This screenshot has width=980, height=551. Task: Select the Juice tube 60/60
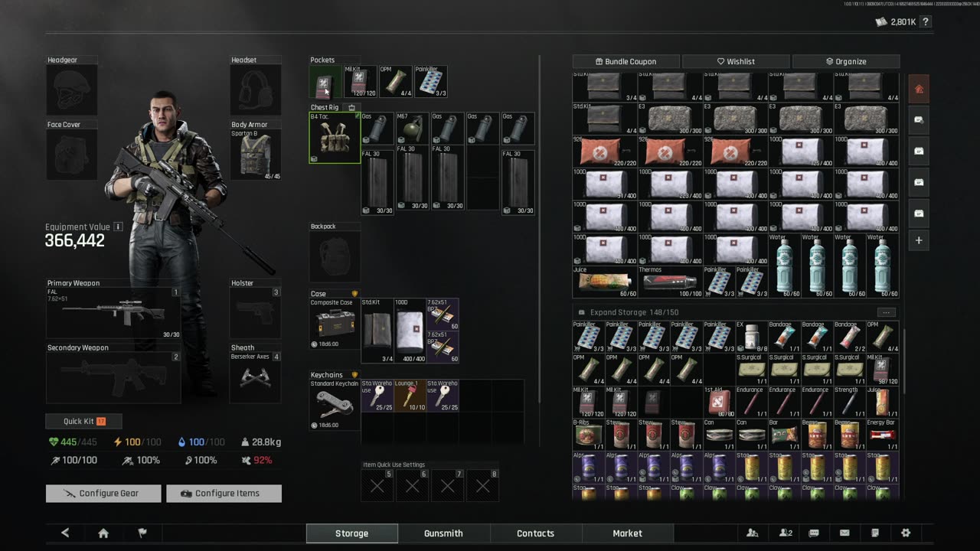(606, 282)
